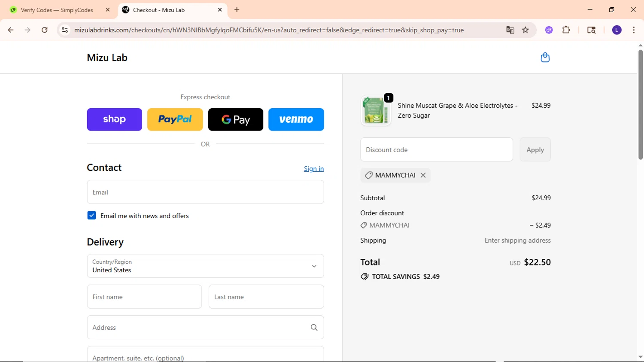
Task: Open the purple extension icon in toolbar
Action: click(549, 30)
